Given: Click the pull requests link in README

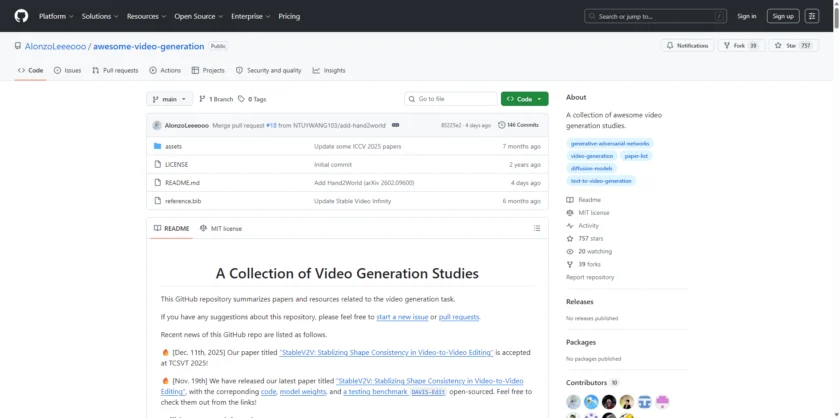Looking at the screenshot, I should coord(459,317).
